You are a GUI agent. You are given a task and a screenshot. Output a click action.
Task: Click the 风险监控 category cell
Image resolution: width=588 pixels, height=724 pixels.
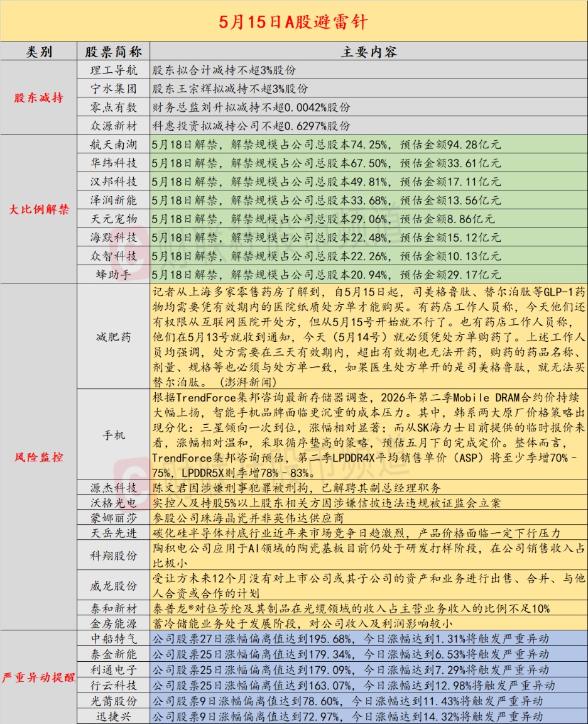(39, 457)
